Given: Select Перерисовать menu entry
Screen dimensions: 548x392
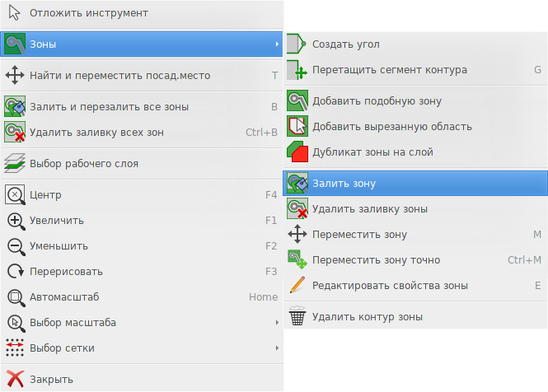Looking at the screenshot, I should tap(142, 272).
